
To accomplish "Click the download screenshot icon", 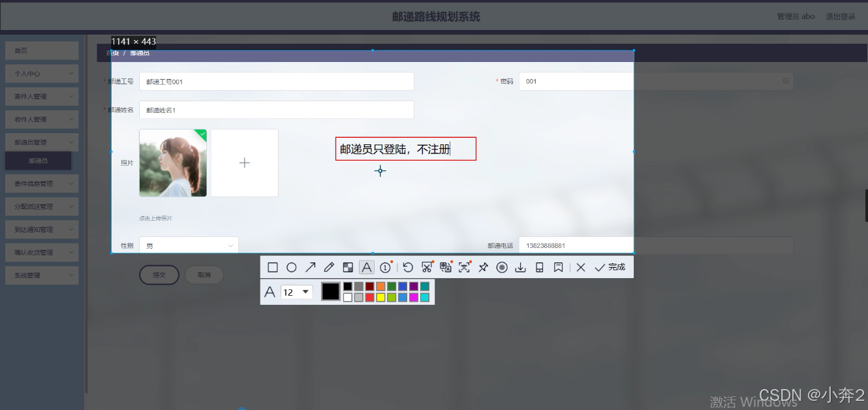I will [x=520, y=267].
